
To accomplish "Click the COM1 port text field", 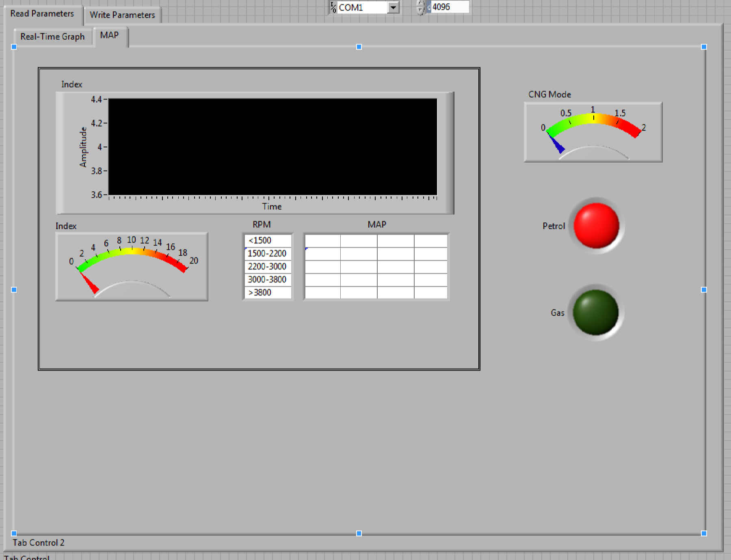I will 361,8.
